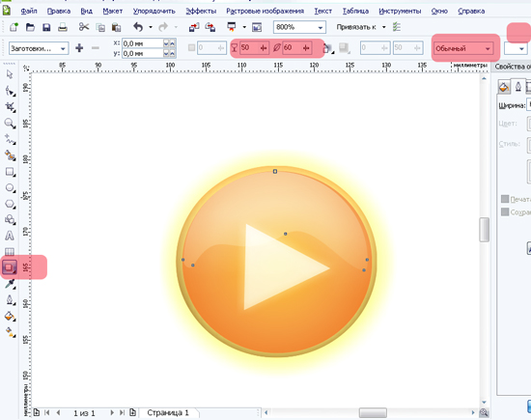Viewport: 531px width, 420px height.
Task: Click the vertical scrollbar thumb
Action: tap(484, 230)
